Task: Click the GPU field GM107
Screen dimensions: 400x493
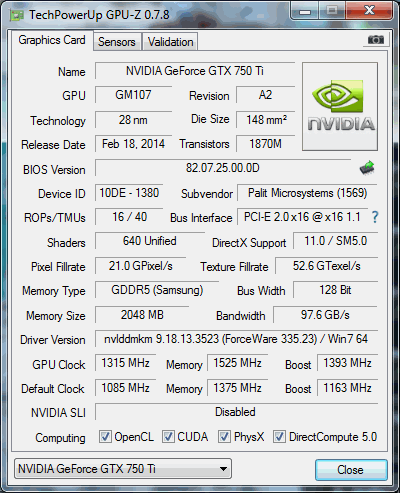Action: tap(133, 95)
